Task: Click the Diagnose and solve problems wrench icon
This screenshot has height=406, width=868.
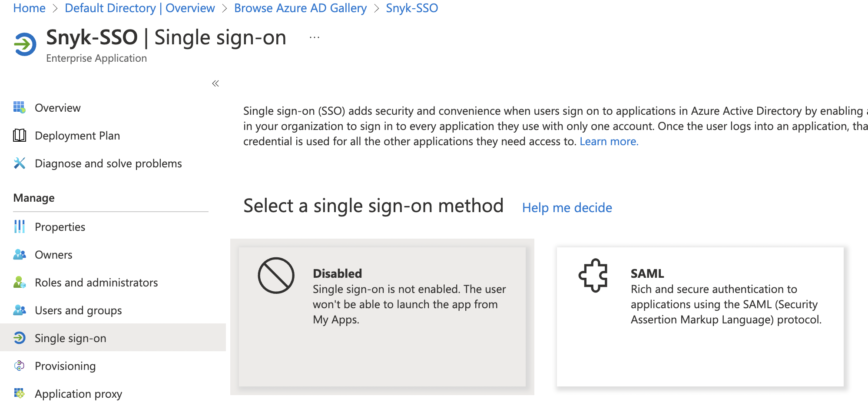Action: (x=19, y=163)
